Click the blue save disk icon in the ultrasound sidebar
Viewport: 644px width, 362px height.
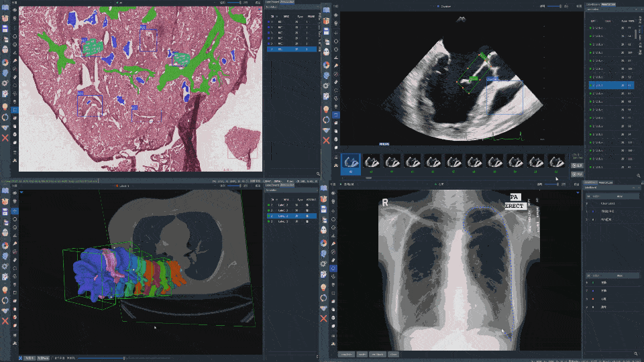[326, 32]
